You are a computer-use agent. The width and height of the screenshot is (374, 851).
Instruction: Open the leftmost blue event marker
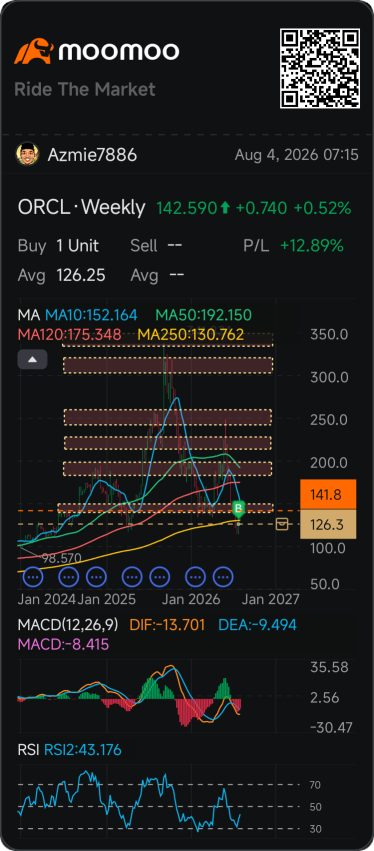pyautogui.click(x=33, y=577)
